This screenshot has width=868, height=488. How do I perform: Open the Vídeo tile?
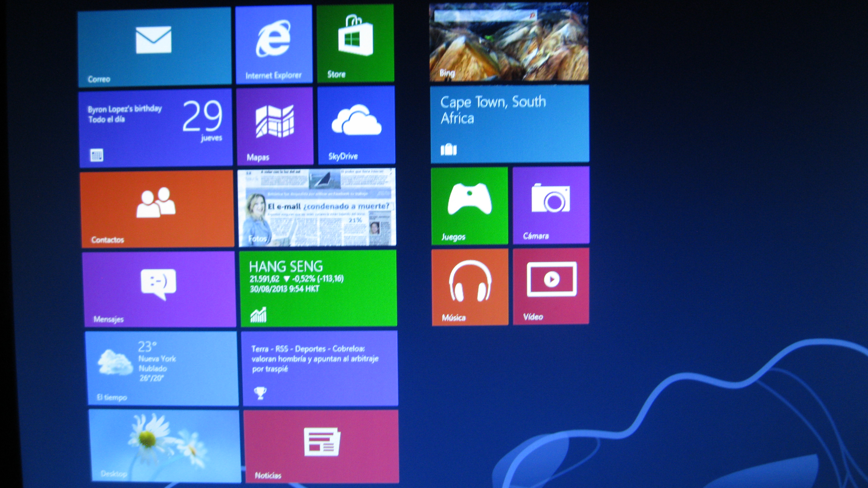pos(551,286)
